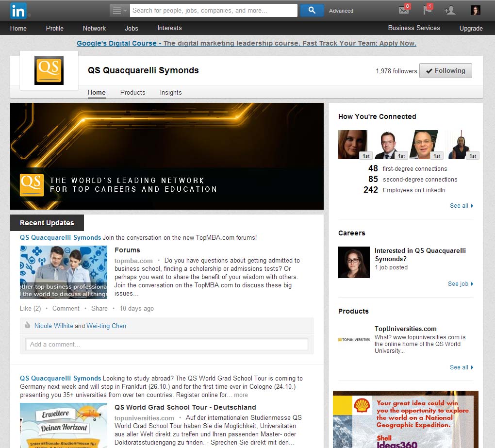Image resolution: width=495 pixels, height=448 pixels.
Task: Open Nicole Wilhite's profile
Action: pos(54,326)
